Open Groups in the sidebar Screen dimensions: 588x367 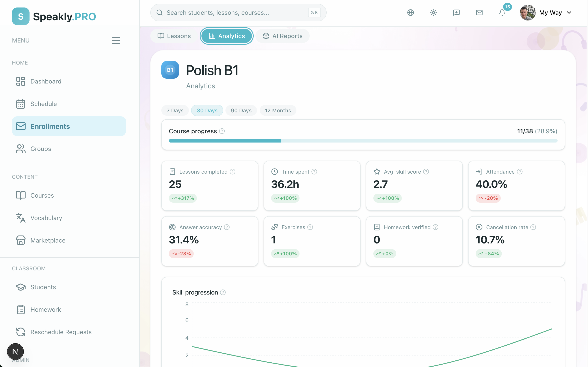pyautogui.click(x=69, y=149)
